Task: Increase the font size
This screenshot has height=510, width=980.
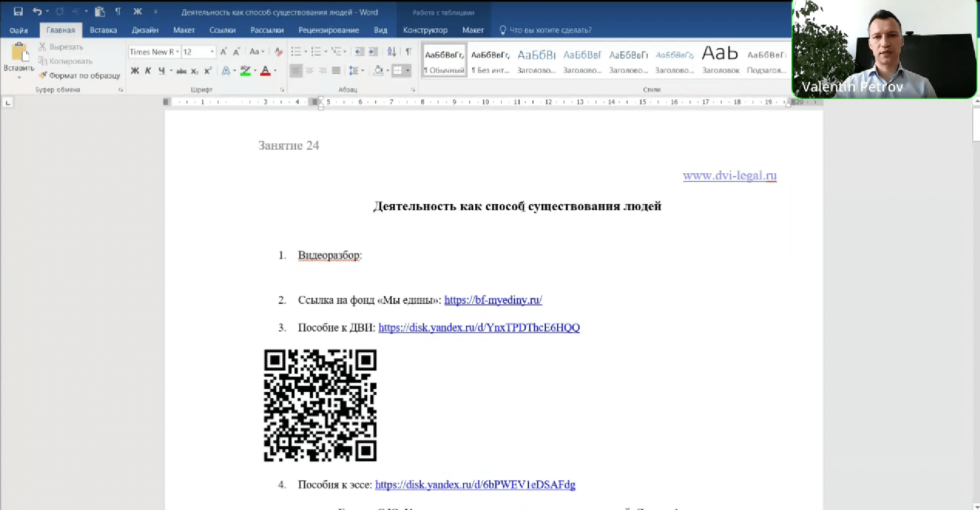Action: [x=223, y=51]
